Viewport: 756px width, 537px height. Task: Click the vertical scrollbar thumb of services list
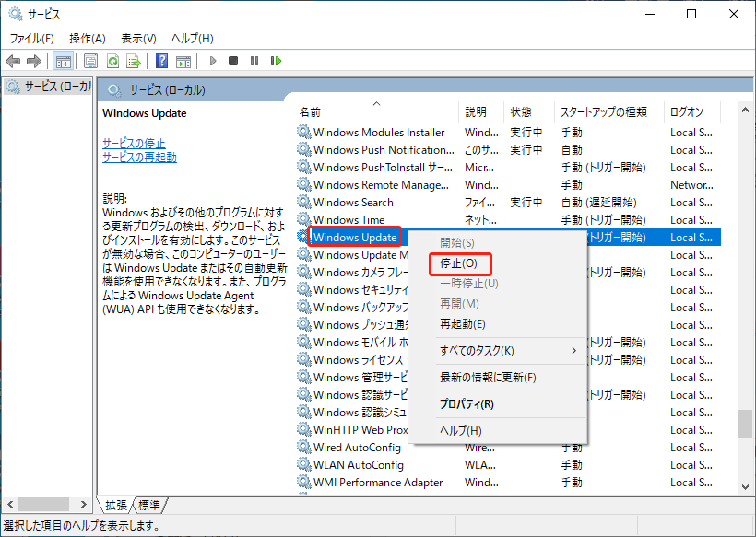pos(745,424)
